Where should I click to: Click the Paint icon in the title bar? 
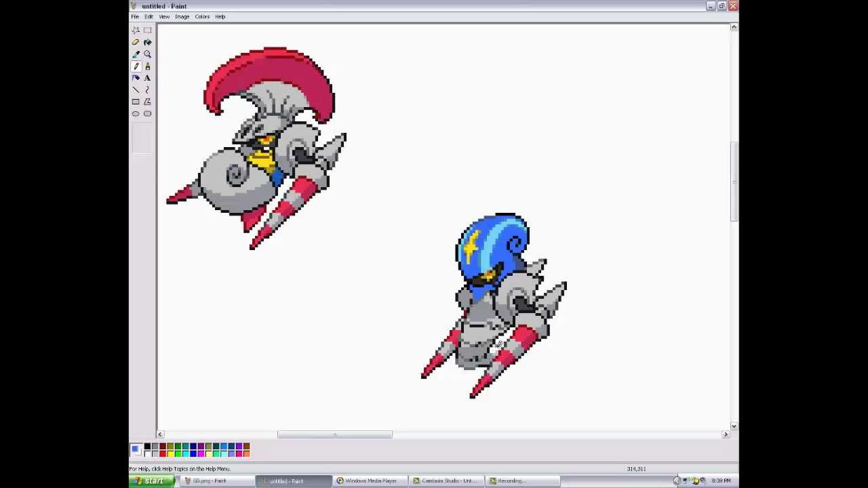point(134,6)
